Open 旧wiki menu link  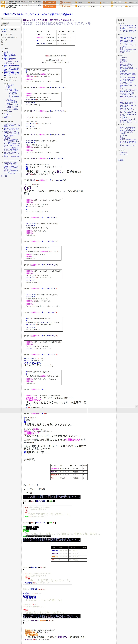click(5, 118)
